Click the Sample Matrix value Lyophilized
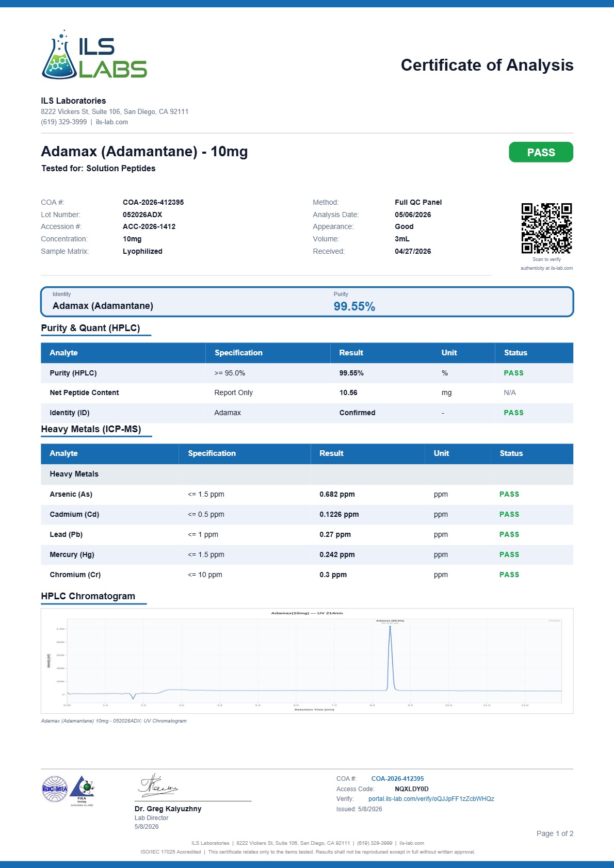The image size is (614, 868). coord(142,251)
